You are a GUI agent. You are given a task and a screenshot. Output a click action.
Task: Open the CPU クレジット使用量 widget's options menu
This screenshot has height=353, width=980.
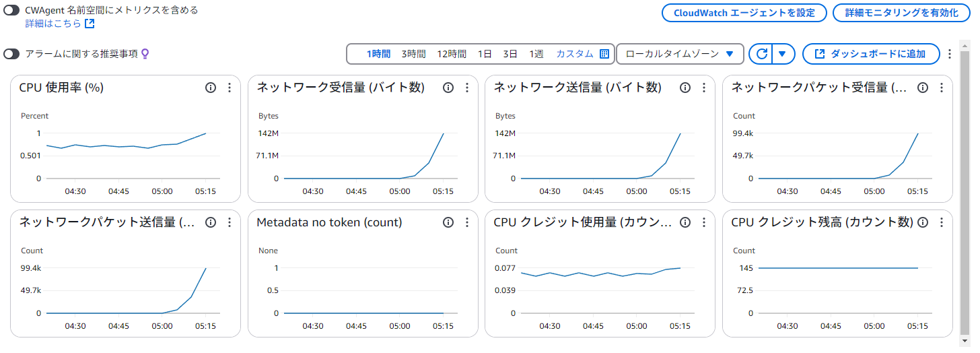(704, 222)
